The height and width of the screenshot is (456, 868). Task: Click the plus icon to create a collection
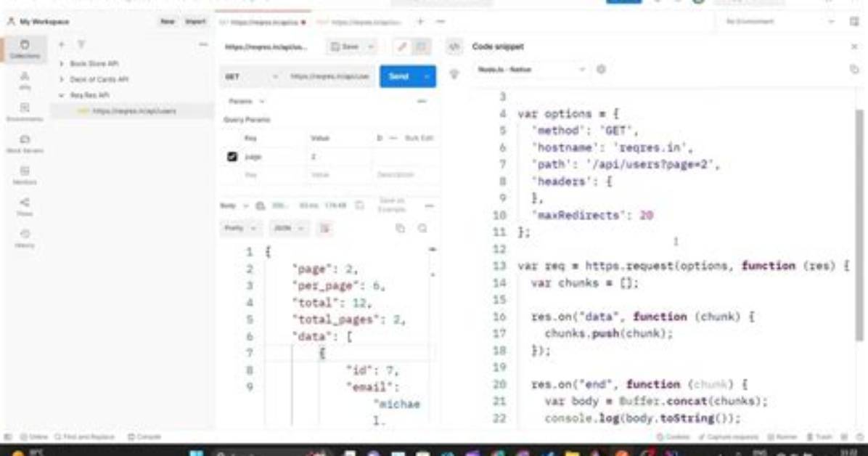(62, 44)
